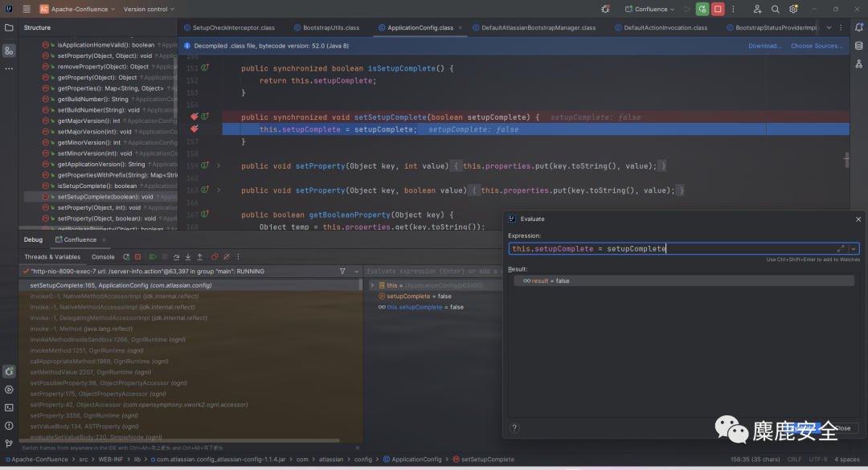868x470 pixels.
Task: Open more tool windows ellipsis in left sidebar
Action: 9,68
